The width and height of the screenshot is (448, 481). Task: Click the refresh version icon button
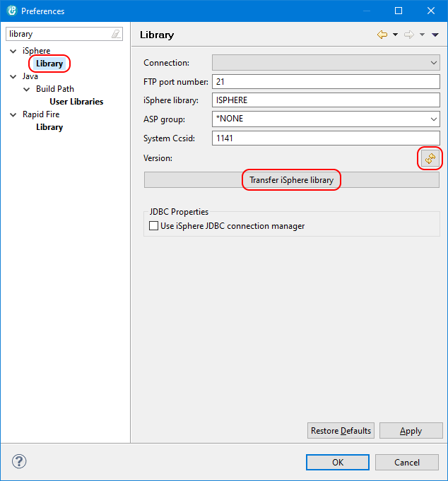click(x=430, y=158)
